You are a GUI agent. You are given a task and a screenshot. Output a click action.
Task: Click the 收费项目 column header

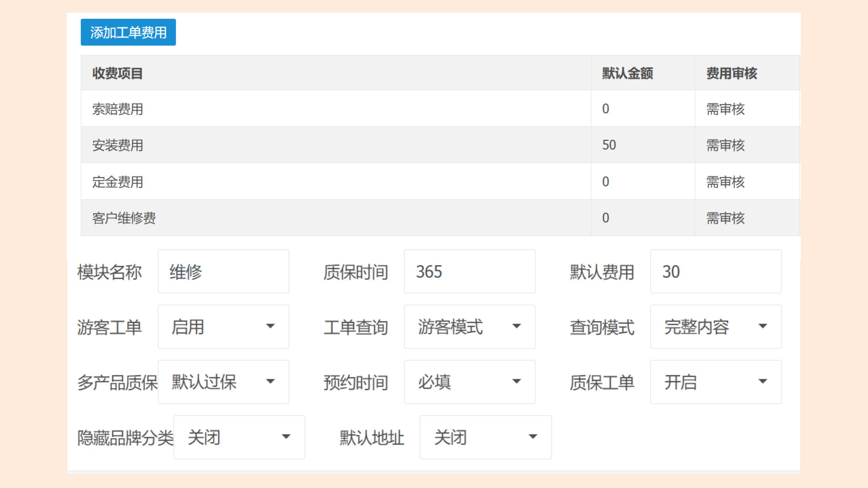point(117,73)
